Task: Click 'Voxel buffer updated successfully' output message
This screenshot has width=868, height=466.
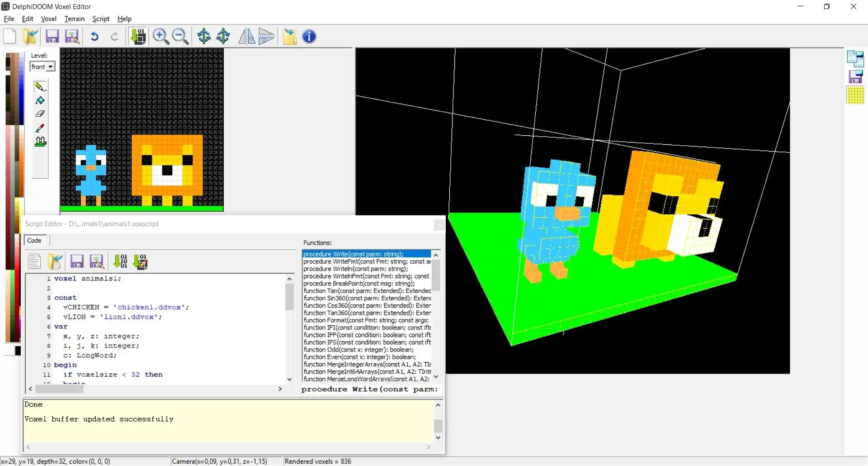Action: coord(99,419)
